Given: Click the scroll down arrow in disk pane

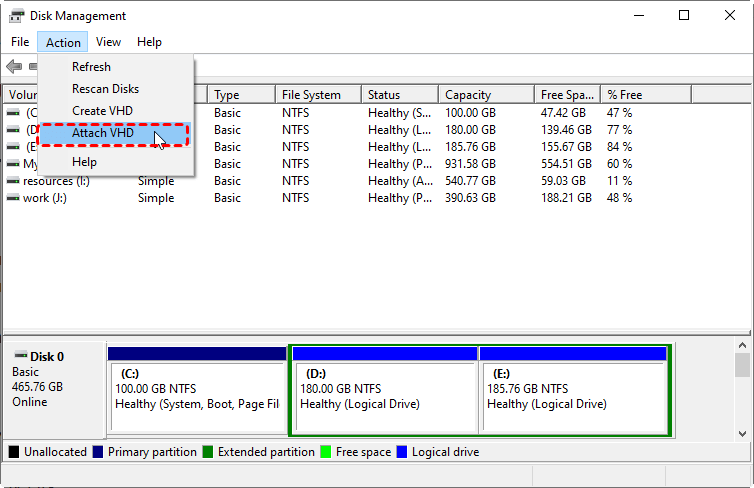Looking at the screenshot, I should [x=742, y=434].
